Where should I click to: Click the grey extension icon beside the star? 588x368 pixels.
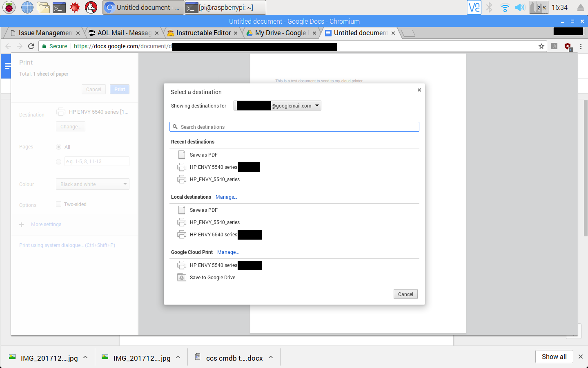click(x=554, y=46)
